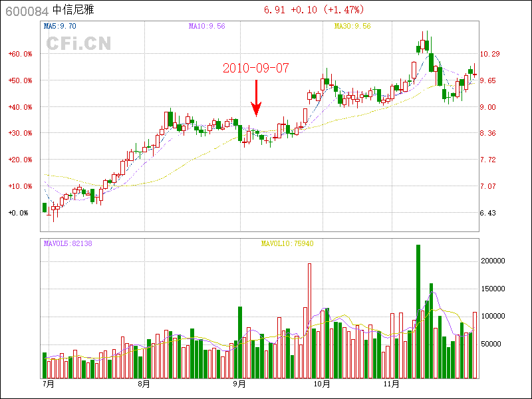The height and width of the screenshot is (399, 532).
Task: Click the stock name 中信尼雅
Action: coord(73,10)
